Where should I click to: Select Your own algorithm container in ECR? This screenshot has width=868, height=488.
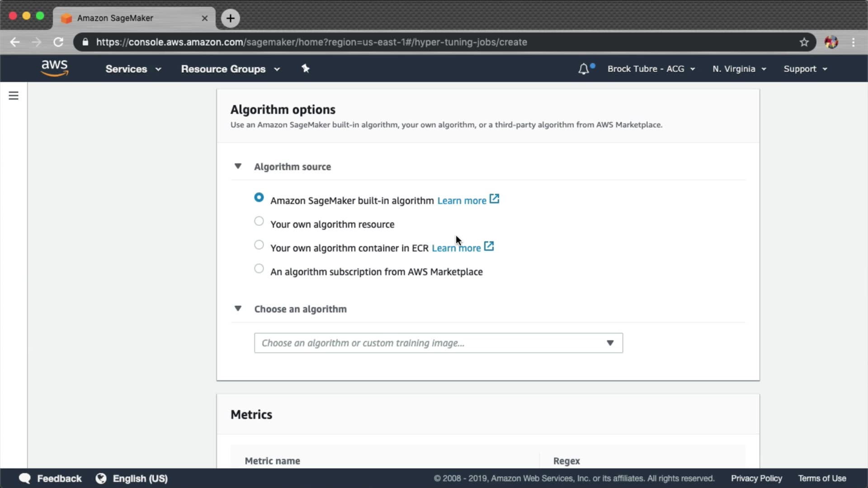pyautogui.click(x=259, y=245)
